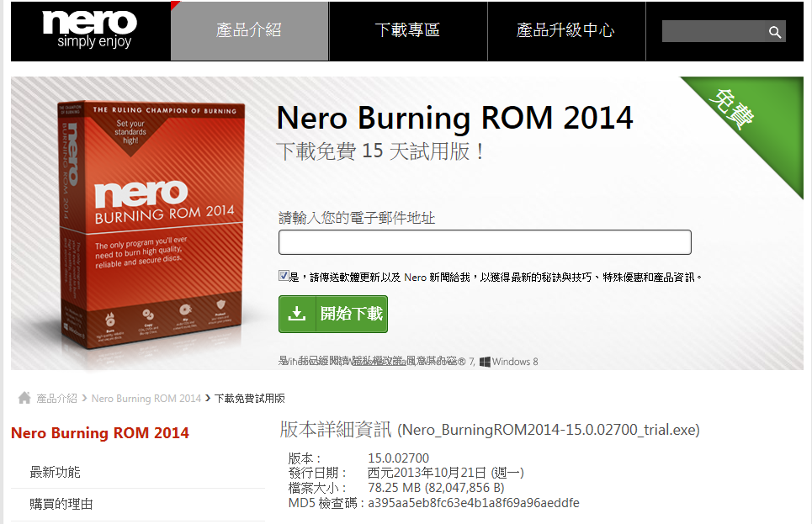Click the Nero Burning ROM 2014 box image
This screenshot has height=524, width=812.
point(150,224)
